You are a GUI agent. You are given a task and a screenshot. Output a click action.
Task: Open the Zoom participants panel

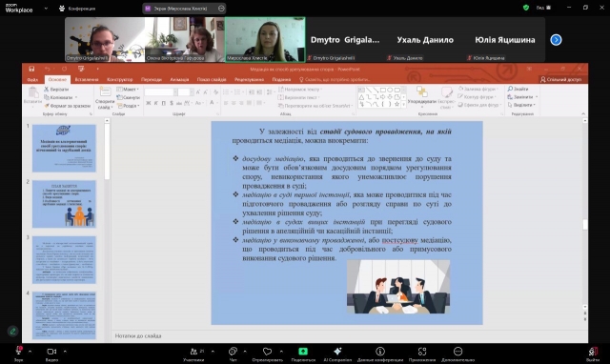(193, 352)
